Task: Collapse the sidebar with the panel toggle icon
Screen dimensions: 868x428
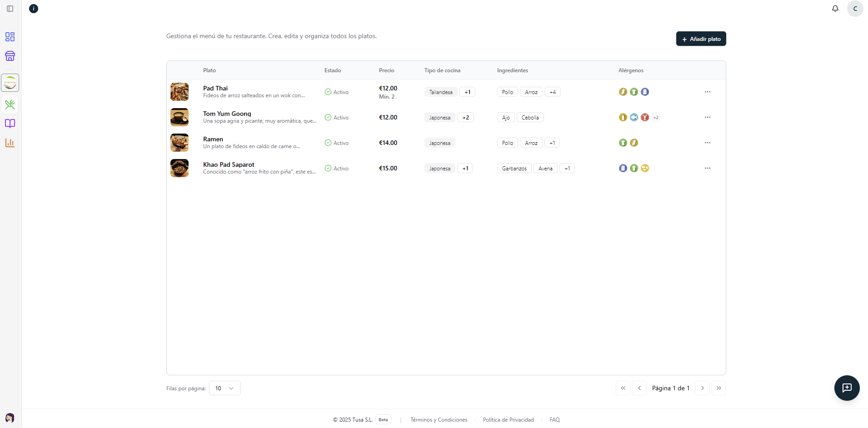Action: [10, 8]
